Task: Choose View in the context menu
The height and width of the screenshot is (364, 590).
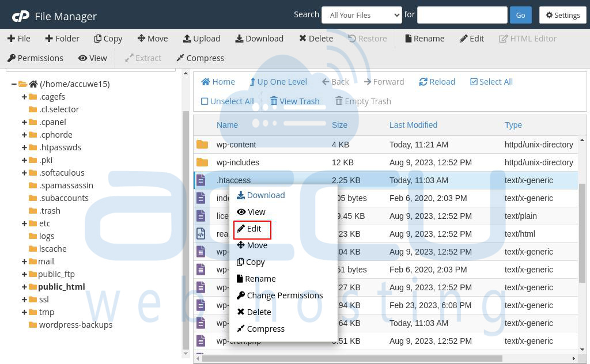Action: point(251,212)
